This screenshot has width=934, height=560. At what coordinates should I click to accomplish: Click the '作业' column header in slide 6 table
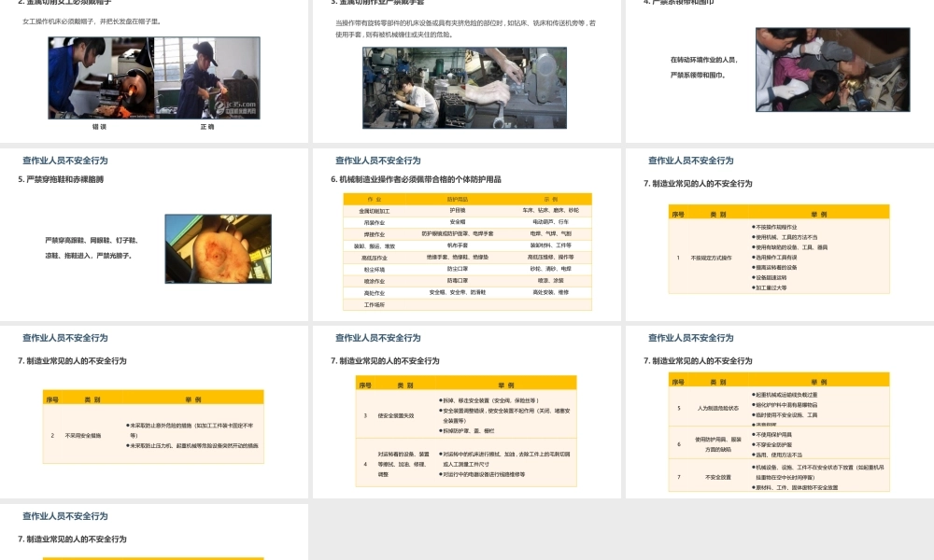375,200
